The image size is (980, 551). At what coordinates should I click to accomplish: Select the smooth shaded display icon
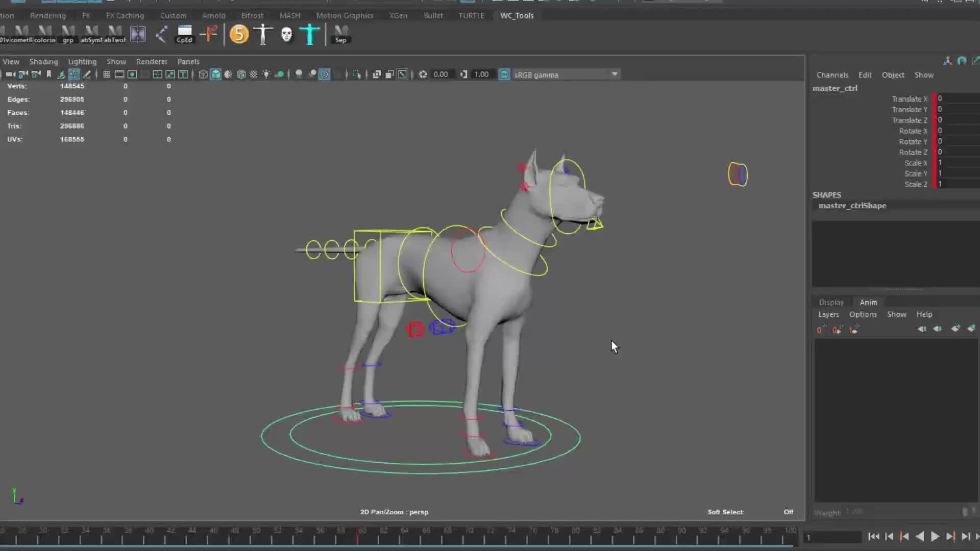215,74
